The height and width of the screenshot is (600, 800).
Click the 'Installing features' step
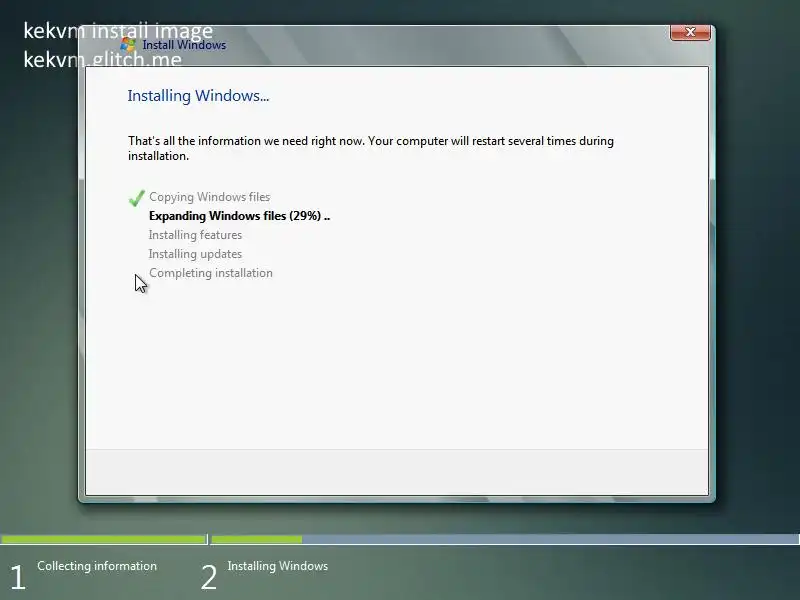(195, 235)
